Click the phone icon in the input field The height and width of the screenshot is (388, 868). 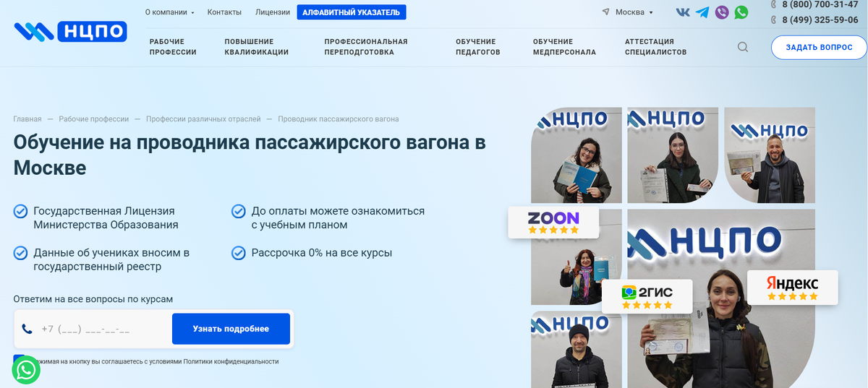(x=27, y=329)
